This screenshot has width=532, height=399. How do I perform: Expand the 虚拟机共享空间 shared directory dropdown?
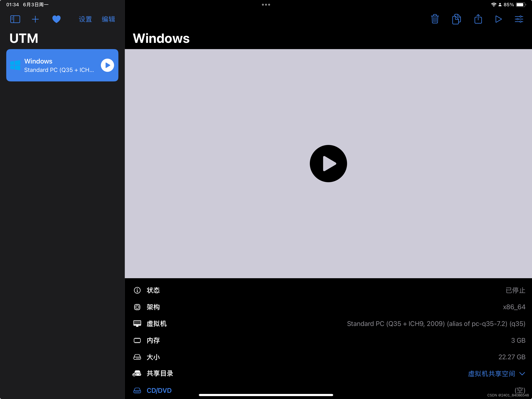[x=491, y=373]
